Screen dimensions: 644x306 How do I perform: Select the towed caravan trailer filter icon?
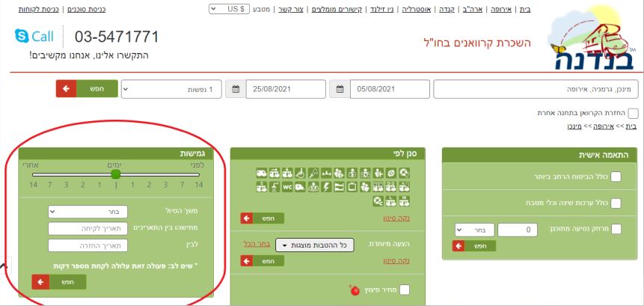coord(300,187)
